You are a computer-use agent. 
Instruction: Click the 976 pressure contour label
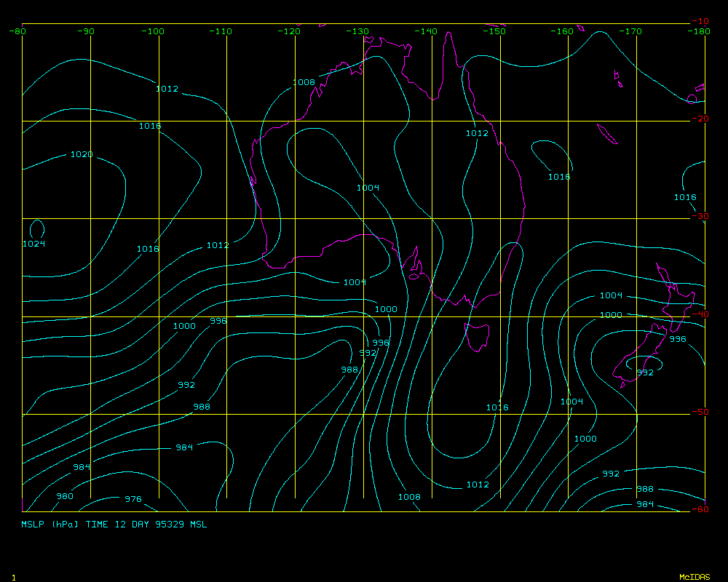pyautogui.click(x=132, y=499)
